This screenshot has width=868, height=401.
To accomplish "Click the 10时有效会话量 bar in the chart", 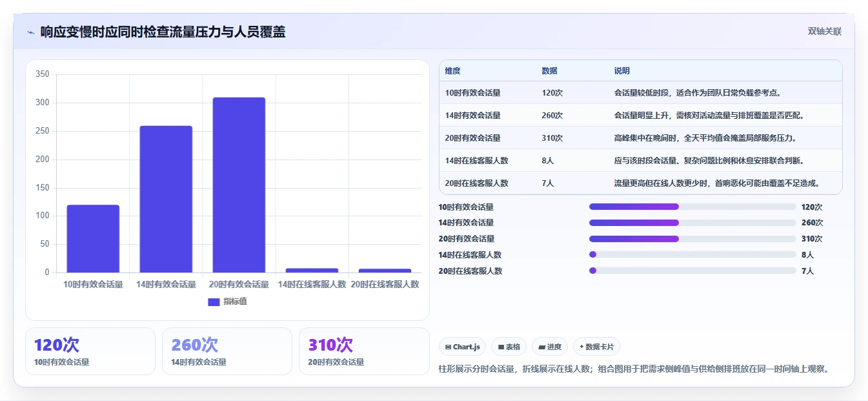I will (x=93, y=239).
